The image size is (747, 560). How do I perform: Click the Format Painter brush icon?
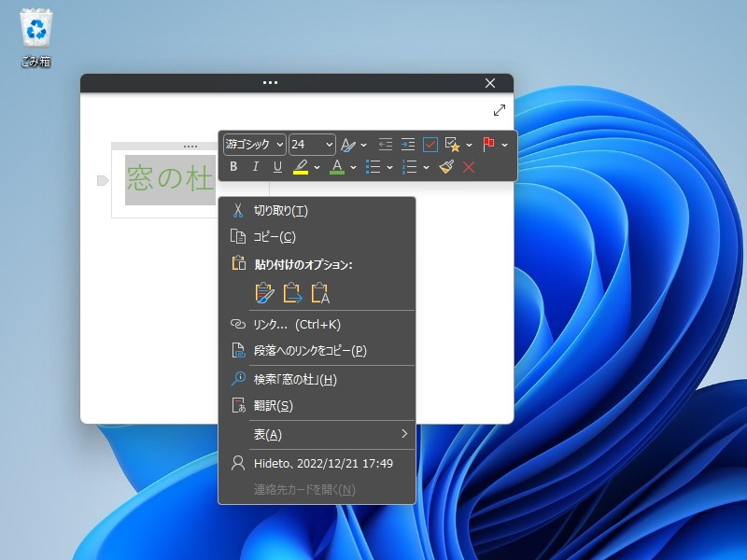446,167
